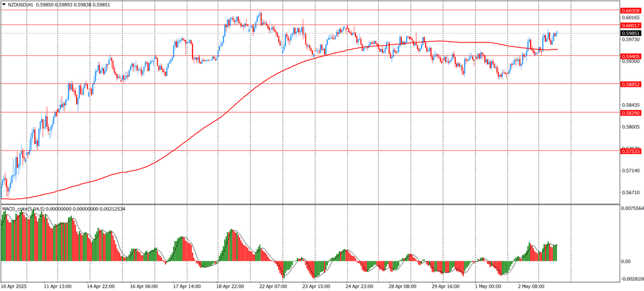Viewport: 644px width, 291px height.
Task: Click the 2 May 08:00 time label
Action: [x=531, y=286]
